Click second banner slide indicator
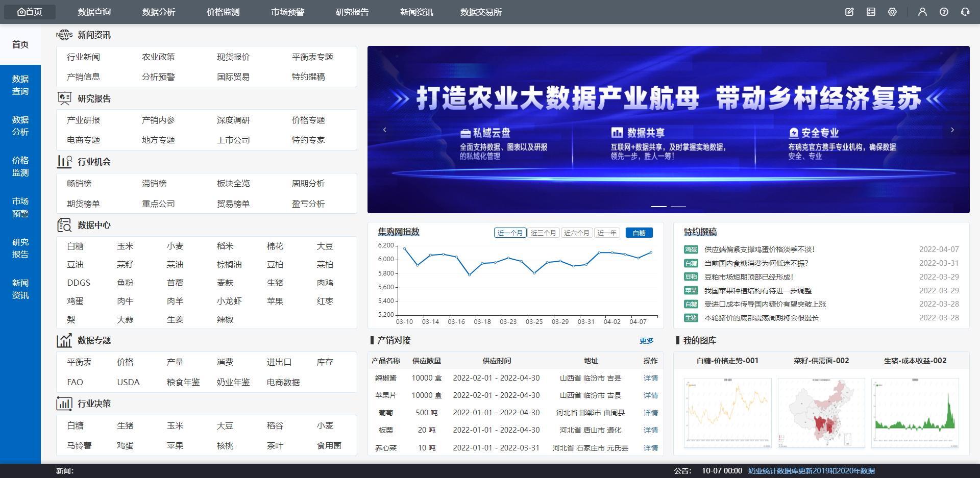 pos(678,206)
